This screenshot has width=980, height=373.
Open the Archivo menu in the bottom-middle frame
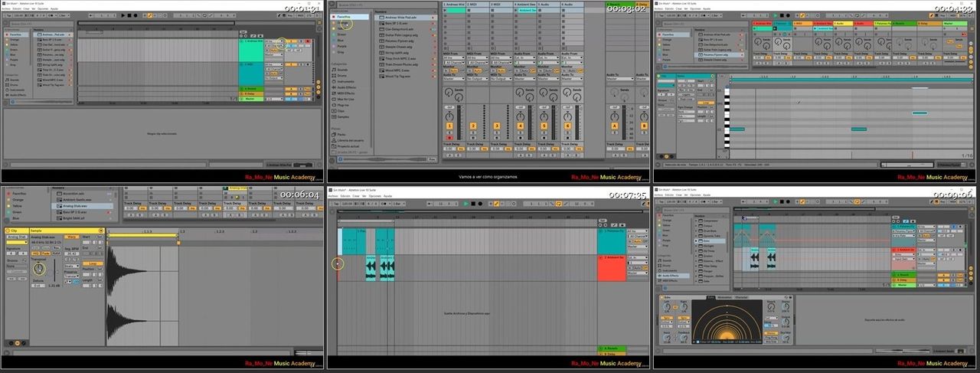pos(333,195)
